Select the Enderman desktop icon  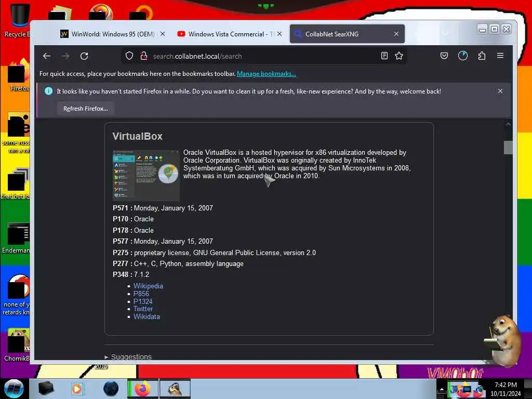pyautogui.click(x=16, y=237)
